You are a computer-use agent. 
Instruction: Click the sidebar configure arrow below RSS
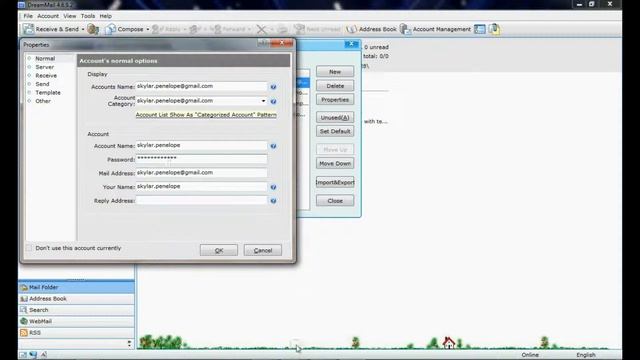[129, 344]
